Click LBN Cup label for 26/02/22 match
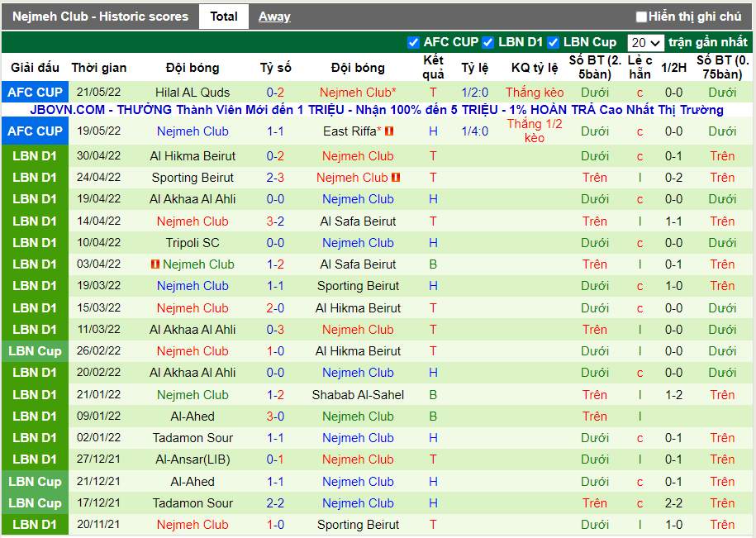The width and height of the screenshot is (756, 538). click(x=36, y=351)
